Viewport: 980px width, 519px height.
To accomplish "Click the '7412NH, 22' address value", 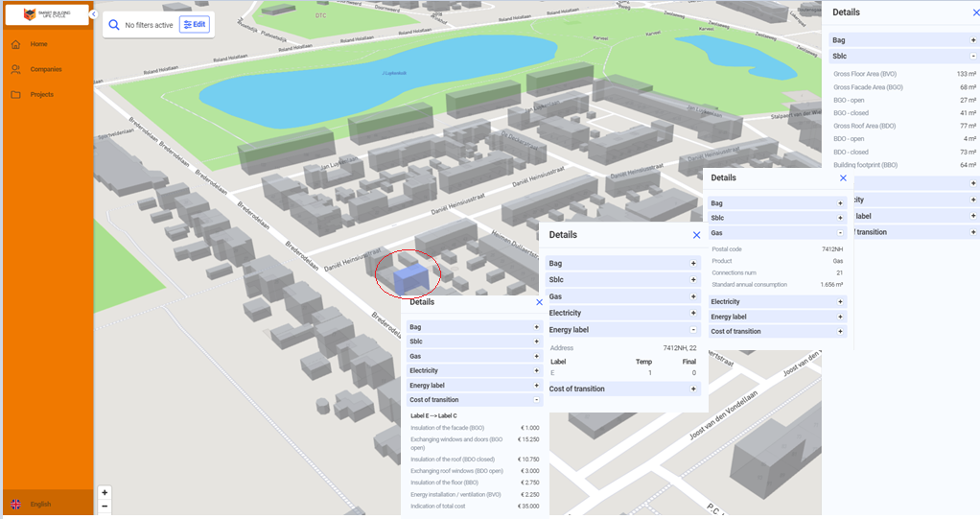I will point(679,347).
